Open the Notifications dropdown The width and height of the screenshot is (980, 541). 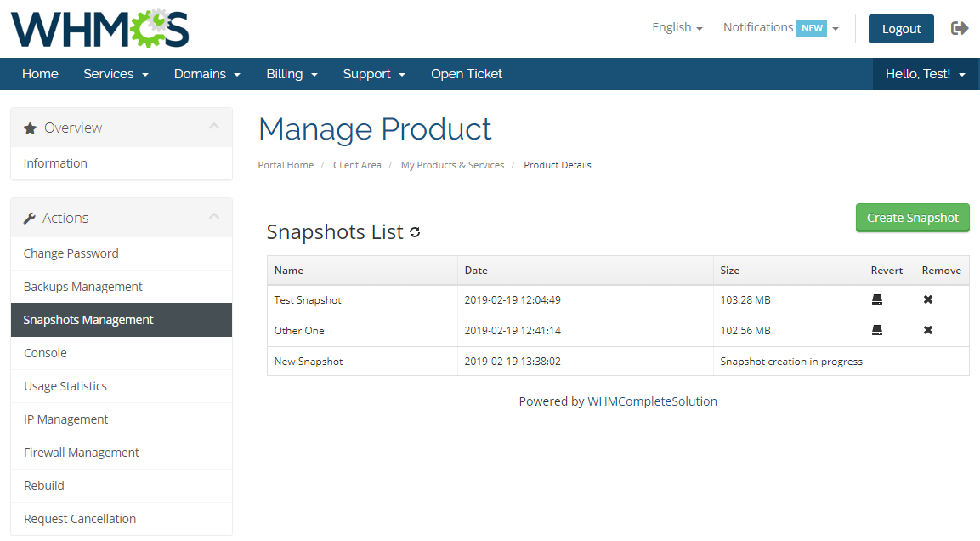780,27
